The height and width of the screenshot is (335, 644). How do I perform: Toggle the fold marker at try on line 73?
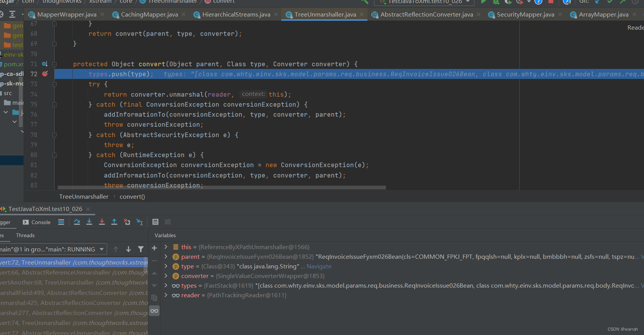click(x=55, y=84)
